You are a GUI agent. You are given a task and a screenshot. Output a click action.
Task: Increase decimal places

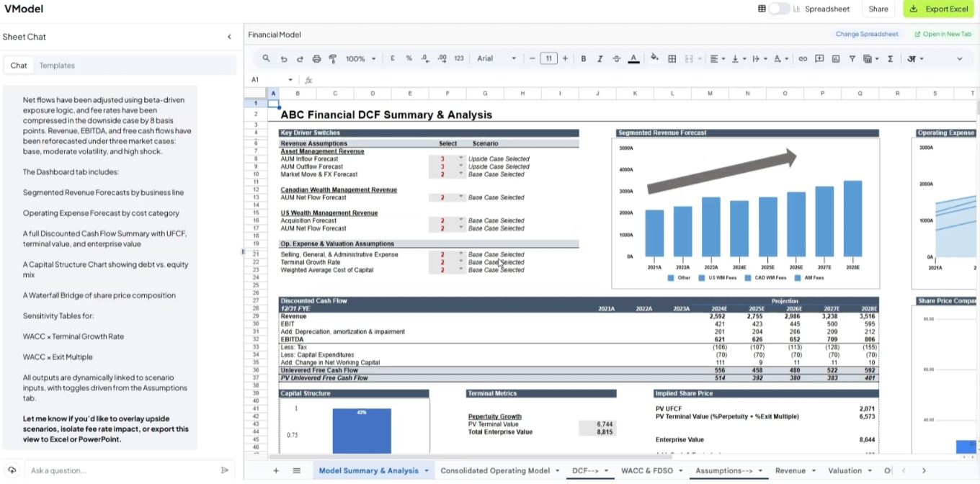pos(442,59)
